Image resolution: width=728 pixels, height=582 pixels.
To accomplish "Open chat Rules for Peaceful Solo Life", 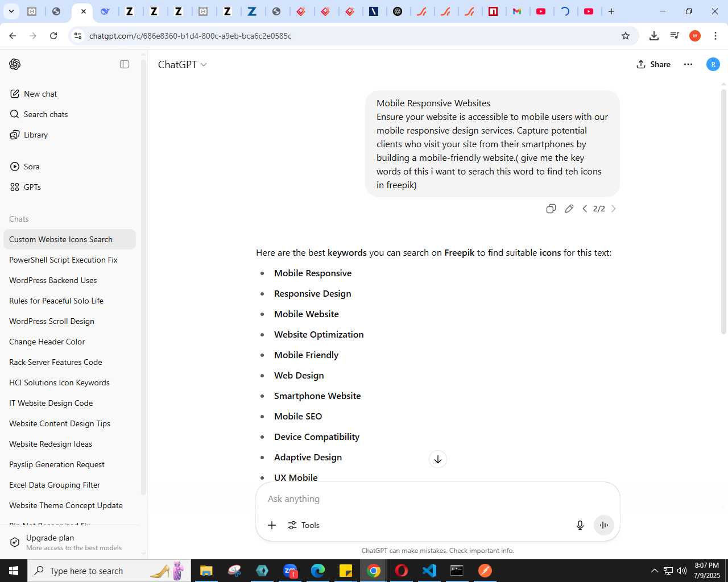I will (70, 301).
